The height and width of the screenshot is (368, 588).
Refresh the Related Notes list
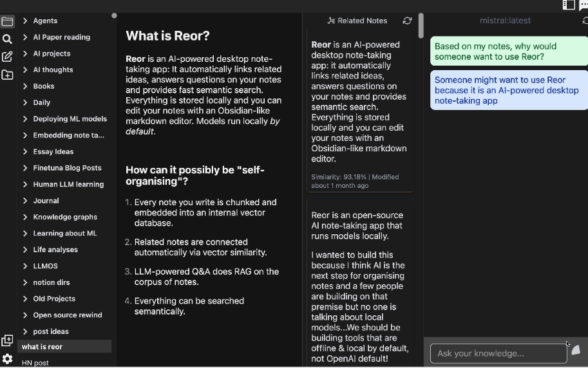(x=407, y=21)
